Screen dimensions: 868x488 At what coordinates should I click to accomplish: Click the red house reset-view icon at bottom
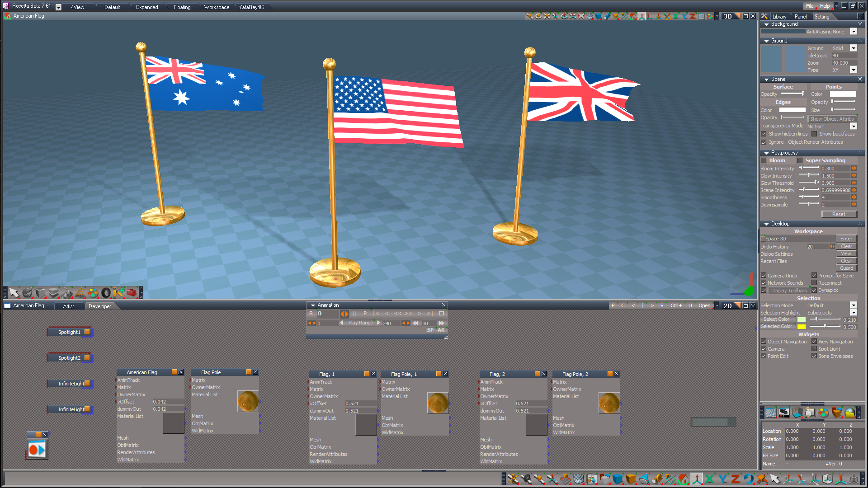683,479
